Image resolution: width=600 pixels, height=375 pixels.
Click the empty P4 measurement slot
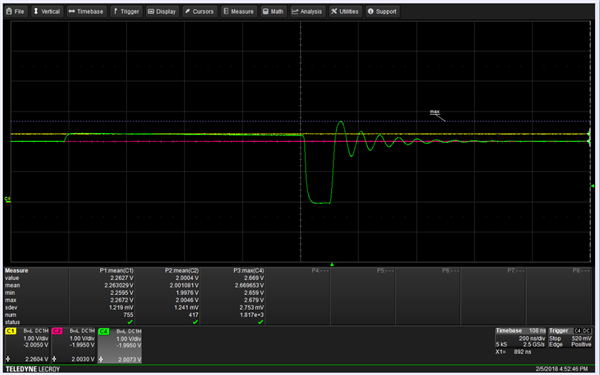pos(298,296)
